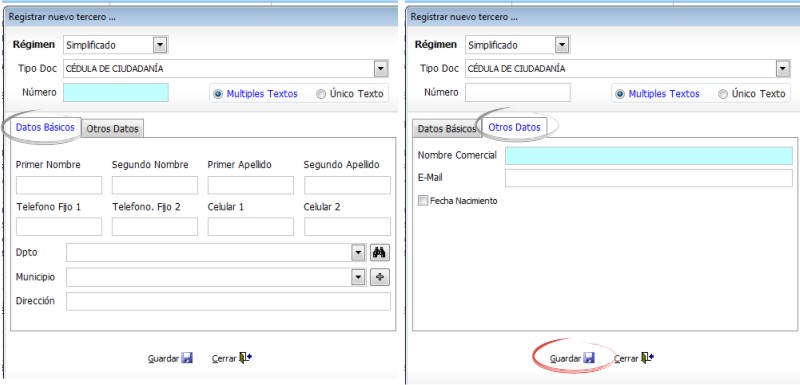Click the Número field in the right window
The width and height of the screenshot is (800, 385).
[x=518, y=93]
